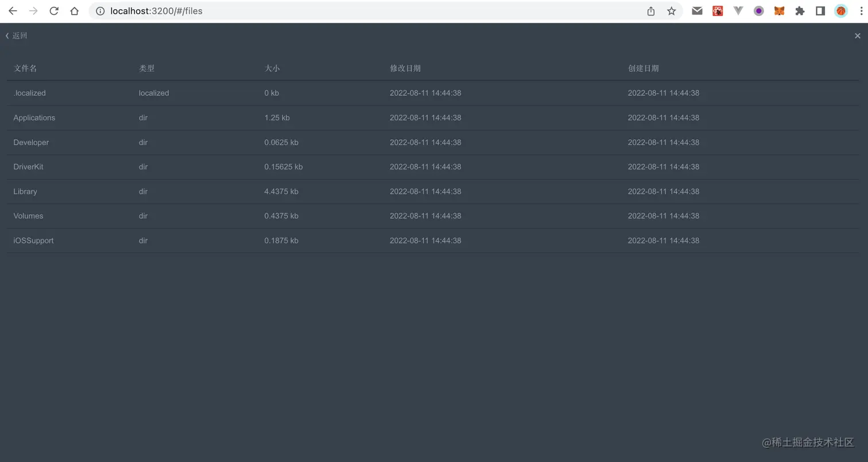View site information for localhost
The width and height of the screenshot is (868, 462).
pyautogui.click(x=100, y=11)
